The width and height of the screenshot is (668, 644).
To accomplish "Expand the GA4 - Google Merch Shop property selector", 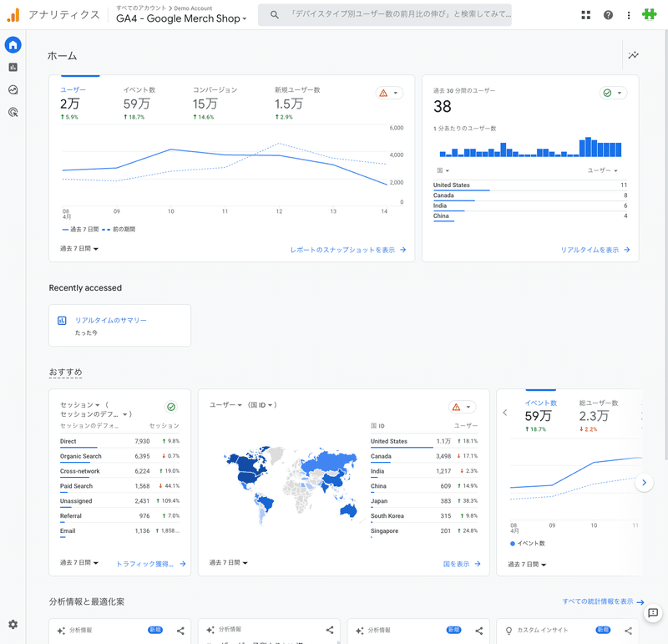I will click(x=181, y=18).
